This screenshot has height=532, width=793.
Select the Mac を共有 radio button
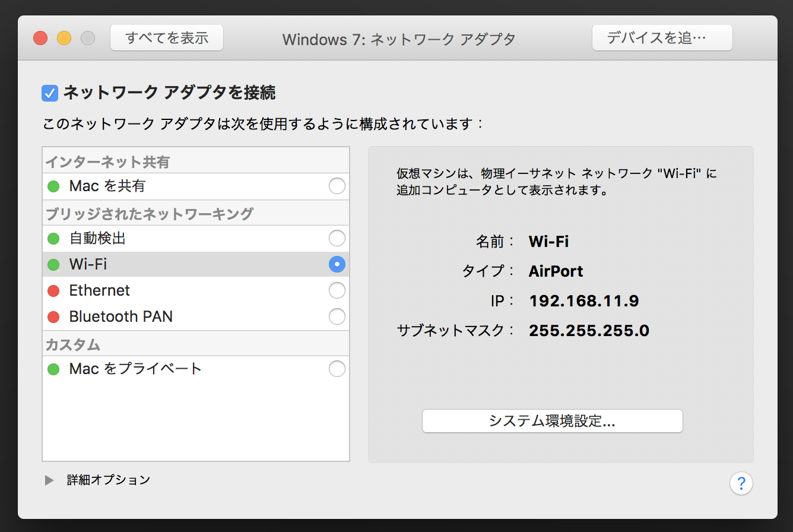tap(337, 186)
